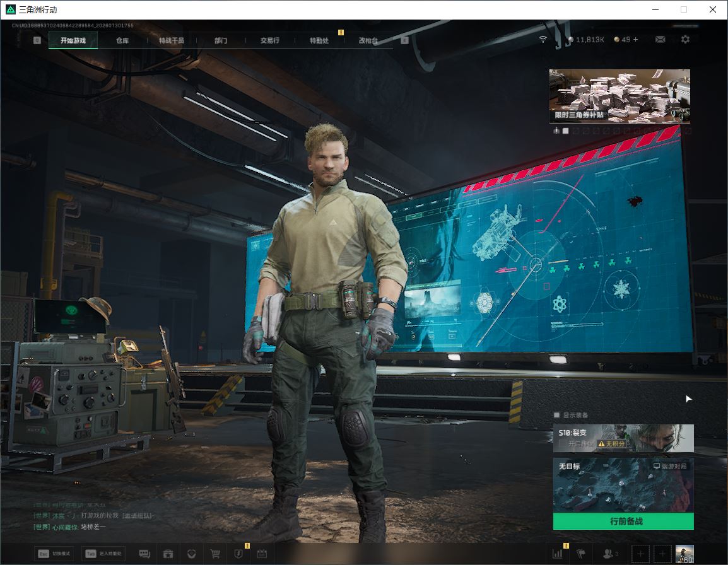
Task: Click the 端游对局 mode label
Action: coord(670,466)
